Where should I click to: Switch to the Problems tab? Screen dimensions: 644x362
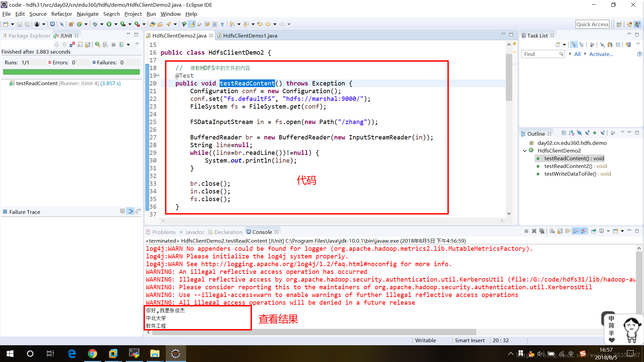(161, 232)
